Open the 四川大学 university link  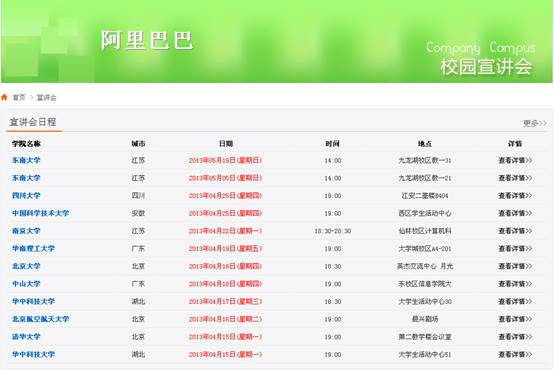pyautogui.click(x=26, y=195)
